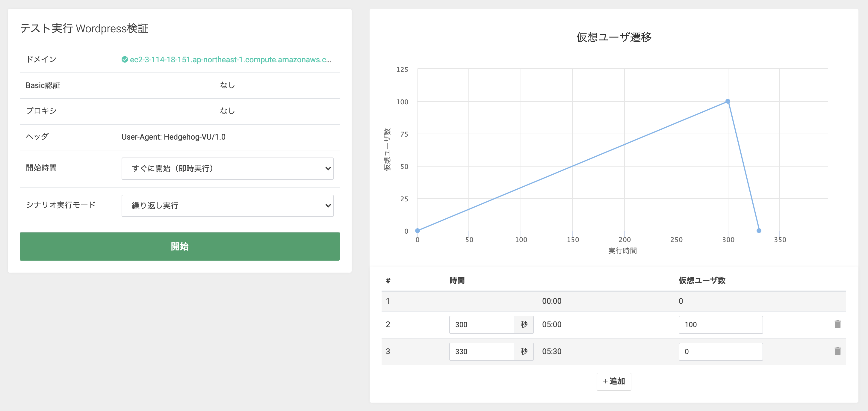
Task: Click the chart point at 300 seconds peak
Action: pos(728,102)
